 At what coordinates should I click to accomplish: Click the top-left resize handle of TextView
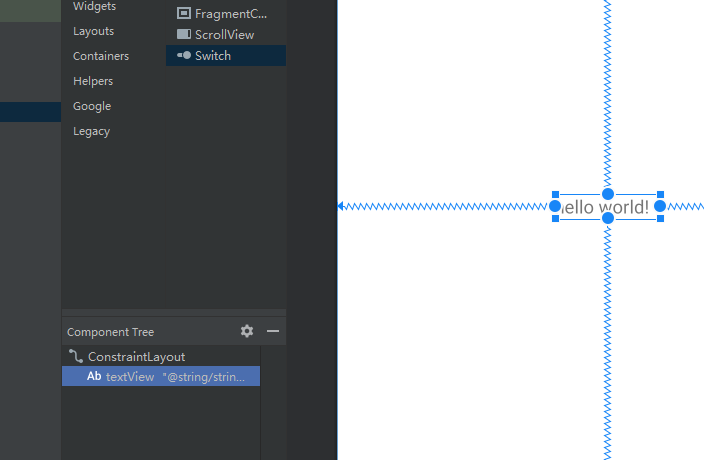pyautogui.click(x=555, y=194)
